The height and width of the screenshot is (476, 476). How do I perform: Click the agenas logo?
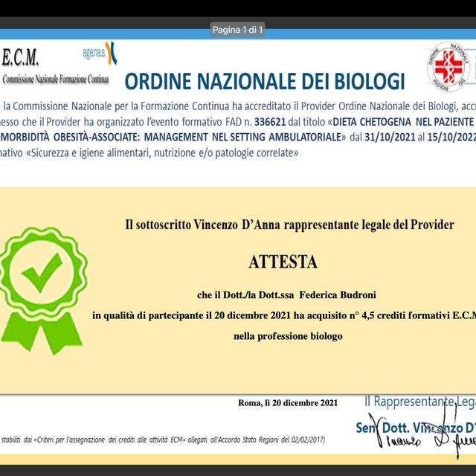point(100,54)
